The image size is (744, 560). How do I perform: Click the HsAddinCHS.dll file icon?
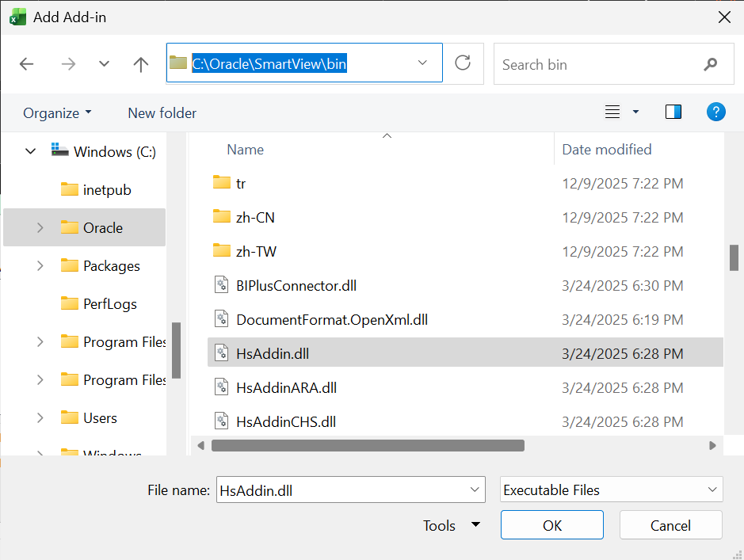222,421
